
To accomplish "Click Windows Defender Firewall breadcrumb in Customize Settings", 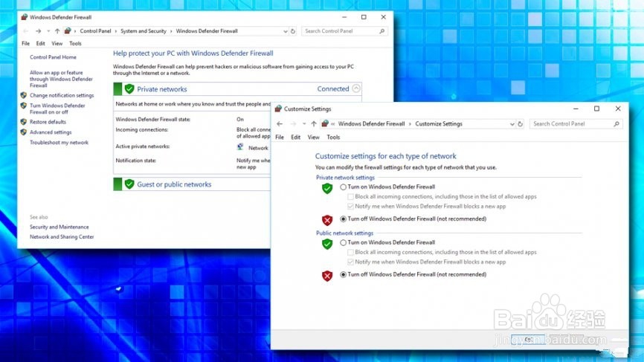I will pyautogui.click(x=371, y=124).
